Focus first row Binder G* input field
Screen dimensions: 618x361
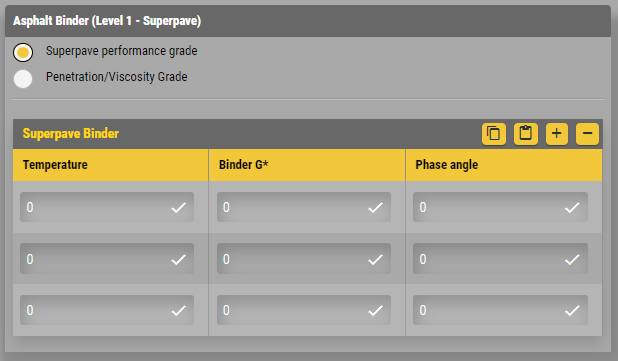coord(303,207)
